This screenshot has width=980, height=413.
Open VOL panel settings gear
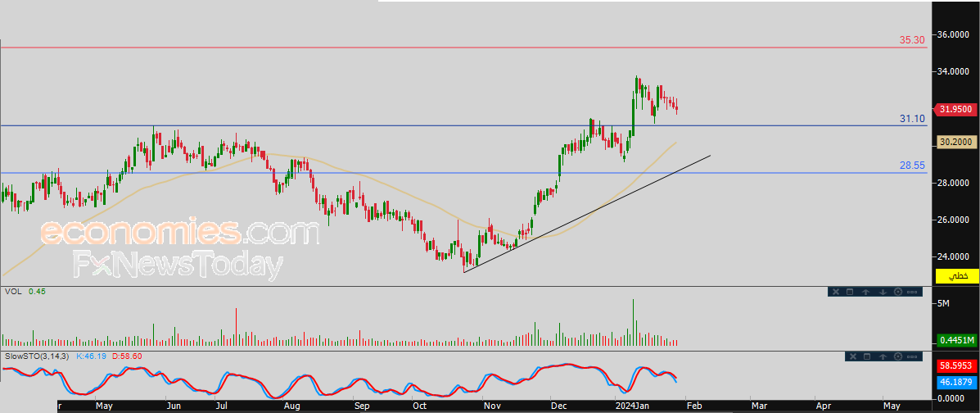pyautogui.click(x=898, y=292)
